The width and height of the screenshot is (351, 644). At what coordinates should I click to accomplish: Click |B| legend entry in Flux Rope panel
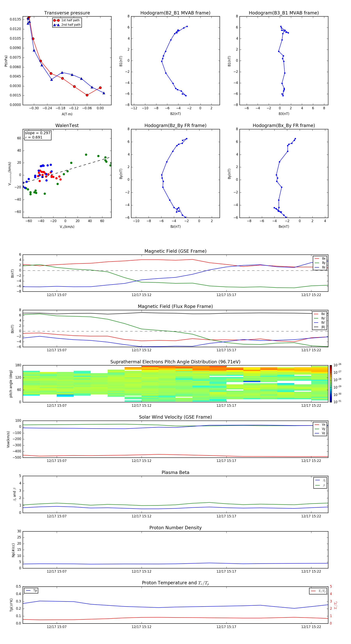[x=320, y=327]
